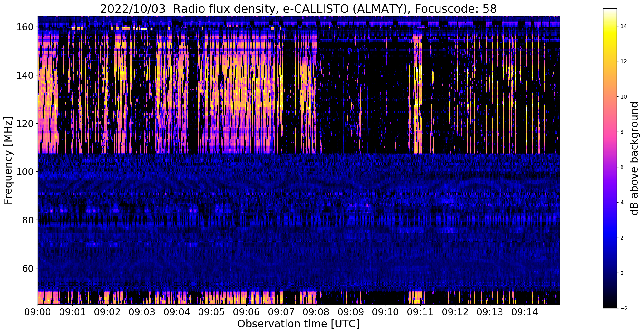Click the colorbar tick label 0
The image size is (644, 333).
pos(622,273)
